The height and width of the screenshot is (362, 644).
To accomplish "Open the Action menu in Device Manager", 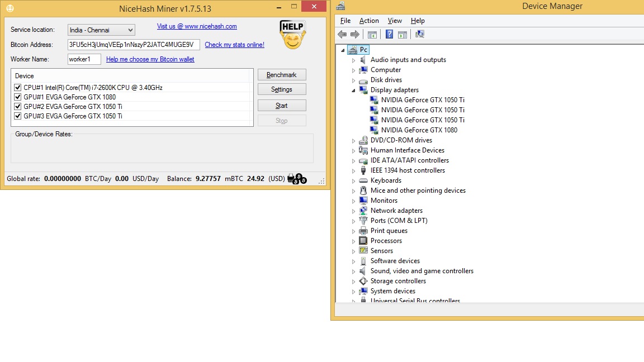I will point(369,21).
